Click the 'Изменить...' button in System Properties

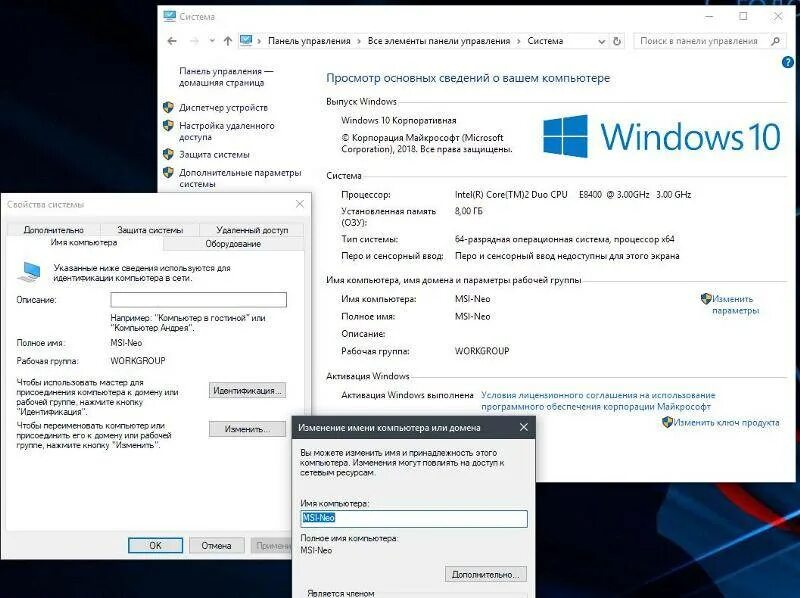coord(247,429)
